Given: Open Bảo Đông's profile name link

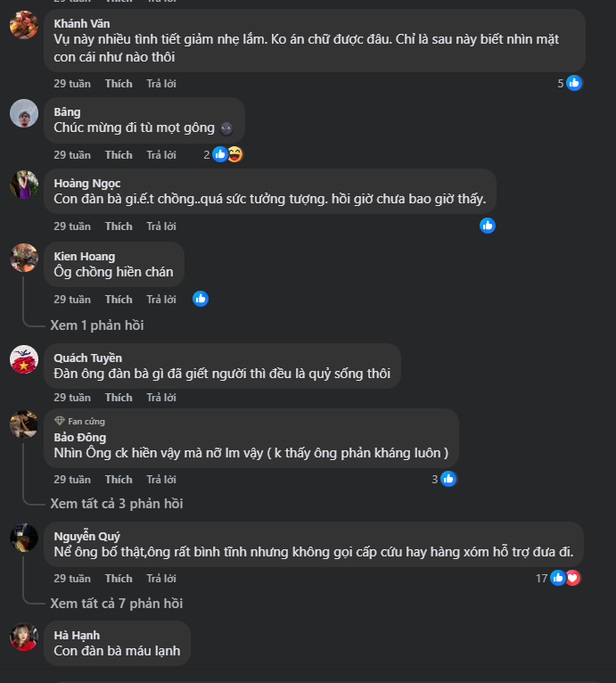Looking at the screenshot, I should [x=80, y=437].
